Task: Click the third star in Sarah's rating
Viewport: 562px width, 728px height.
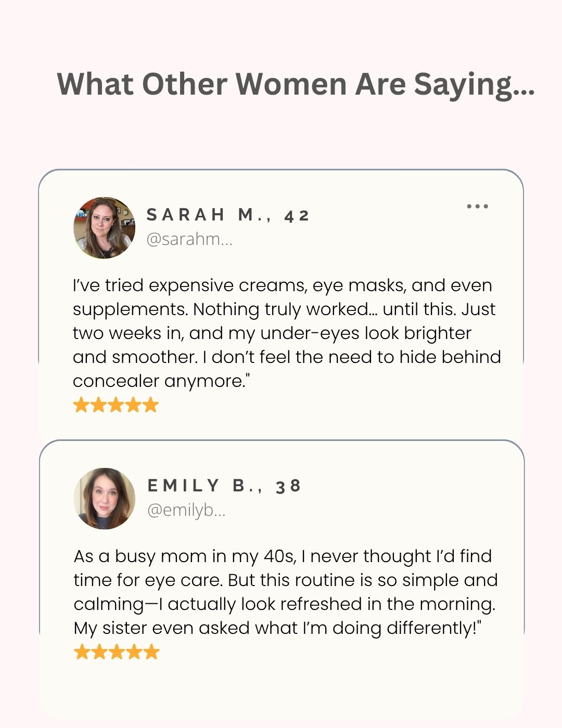Action: tap(116, 405)
